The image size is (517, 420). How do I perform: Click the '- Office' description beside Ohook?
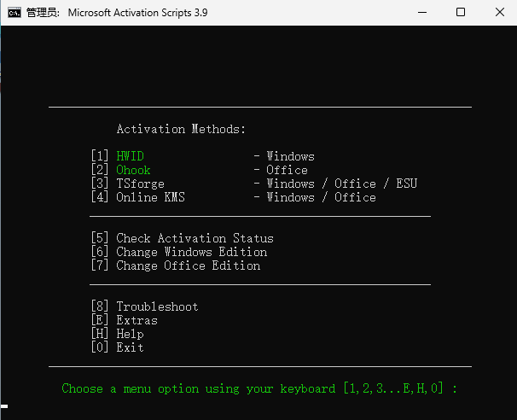(x=282, y=170)
